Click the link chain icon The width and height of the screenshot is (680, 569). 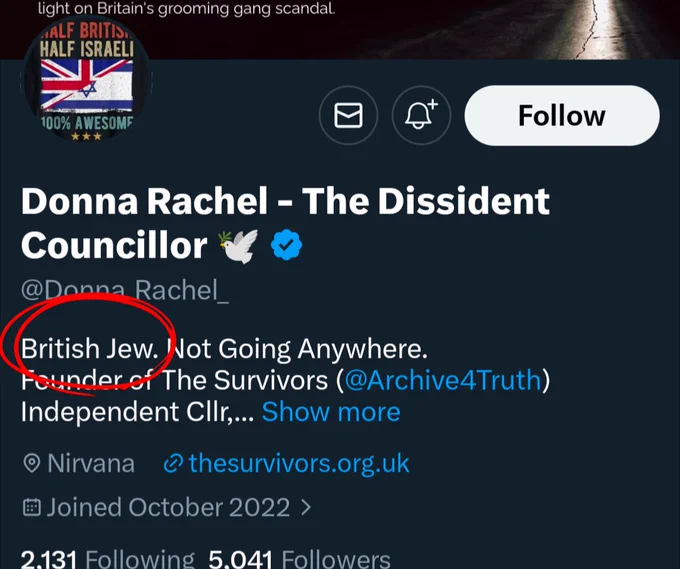click(173, 464)
